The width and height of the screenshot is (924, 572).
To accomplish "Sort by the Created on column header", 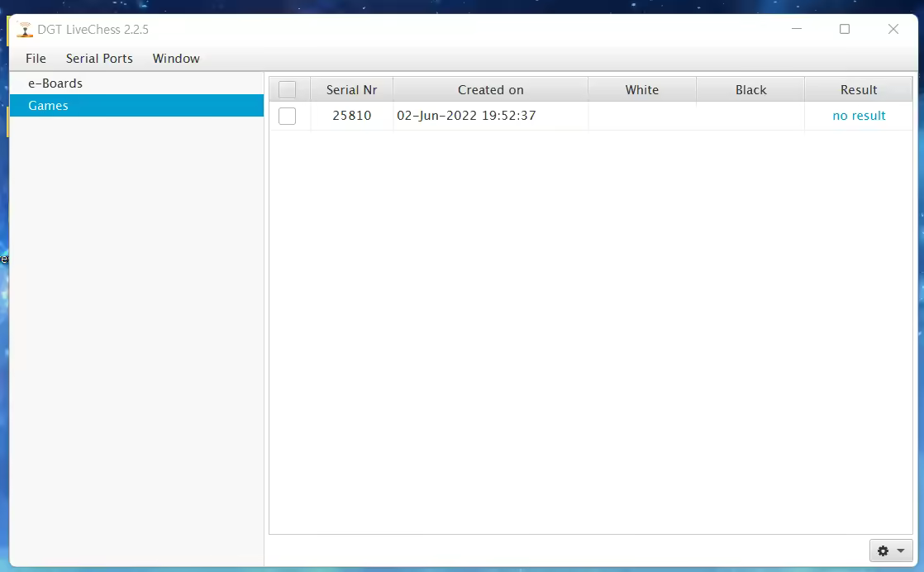I will (x=490, y=90).
